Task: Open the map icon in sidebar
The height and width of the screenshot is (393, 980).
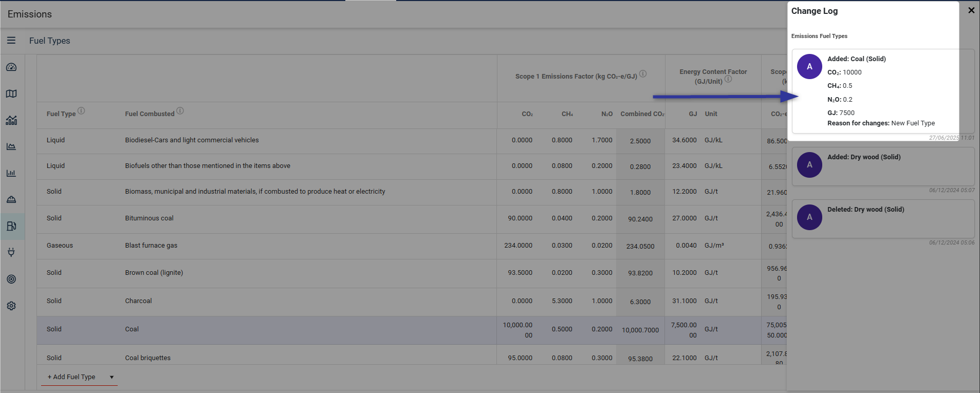Action: [11, 93]
